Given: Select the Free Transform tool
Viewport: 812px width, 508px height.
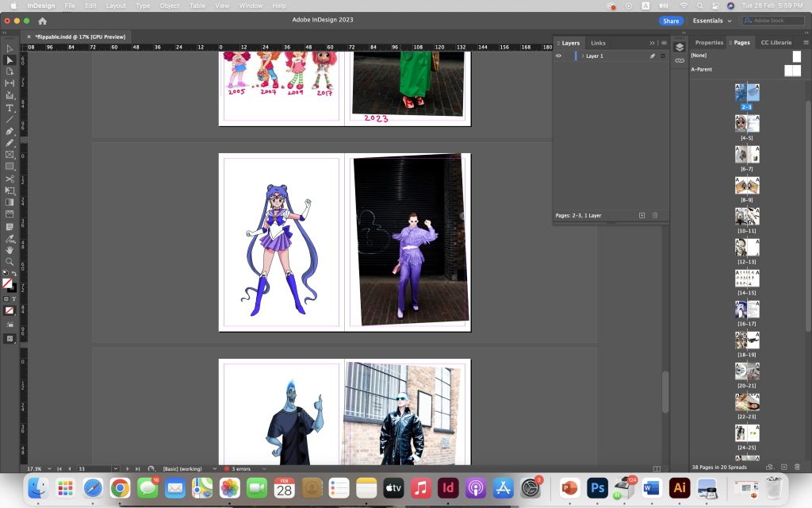Looking at the screenshot, I should pos(10,190).
